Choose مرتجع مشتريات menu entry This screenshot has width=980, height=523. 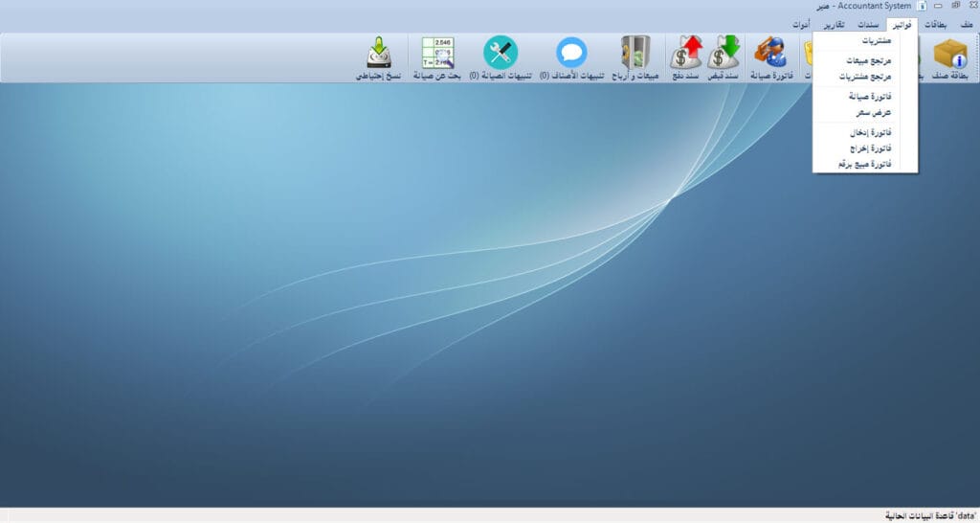[865, 76]
